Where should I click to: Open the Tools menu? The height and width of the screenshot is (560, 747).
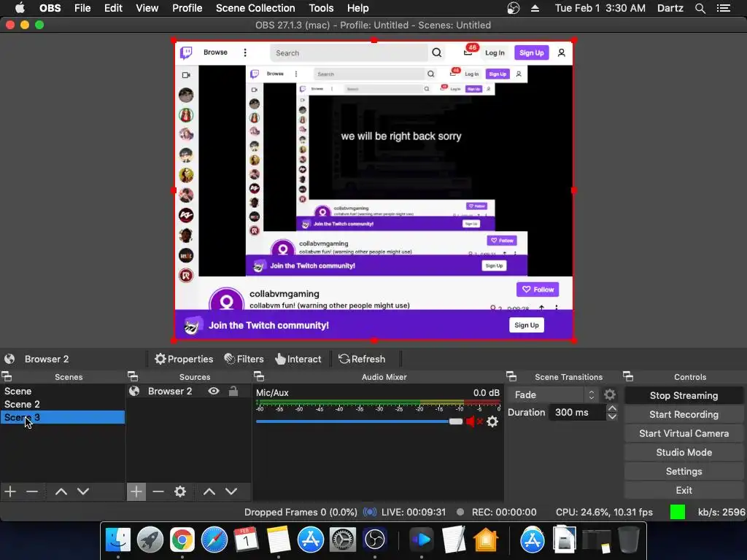(x=321, y=8)
